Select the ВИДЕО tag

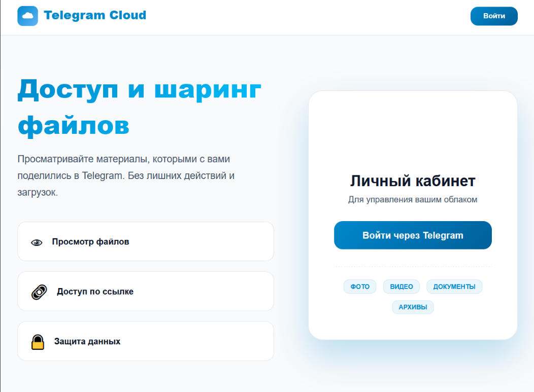[401, 287]
